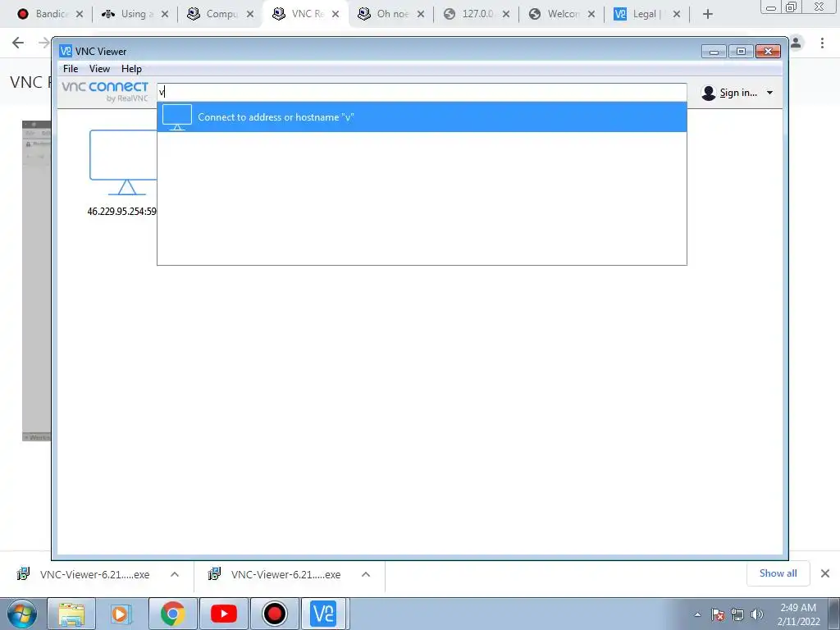Close the Chrome downloads bar

[825, 573]
